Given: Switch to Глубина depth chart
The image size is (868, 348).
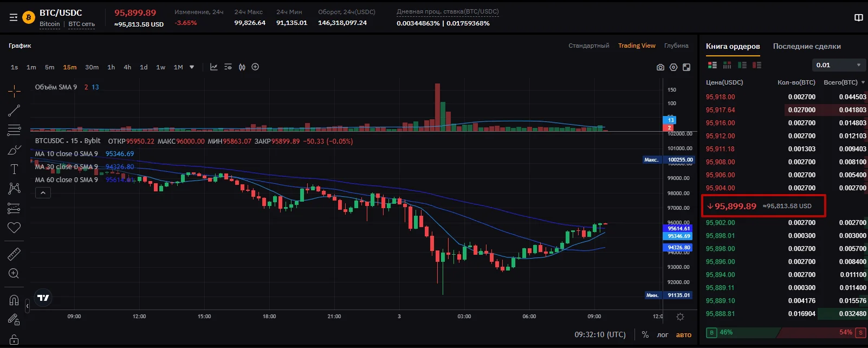Looking at the screenshot, I should (x=676, y=46).
